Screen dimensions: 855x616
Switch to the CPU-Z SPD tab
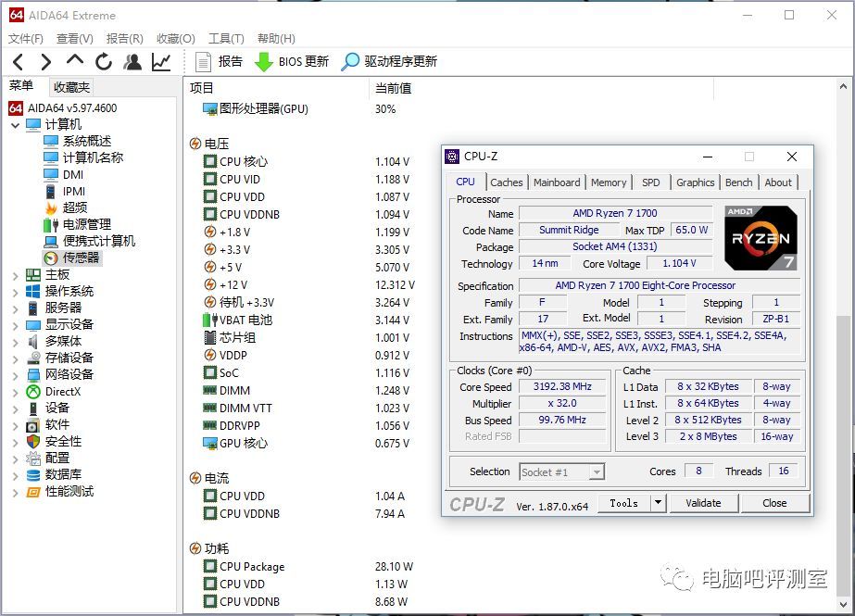(x=650, y=182)
